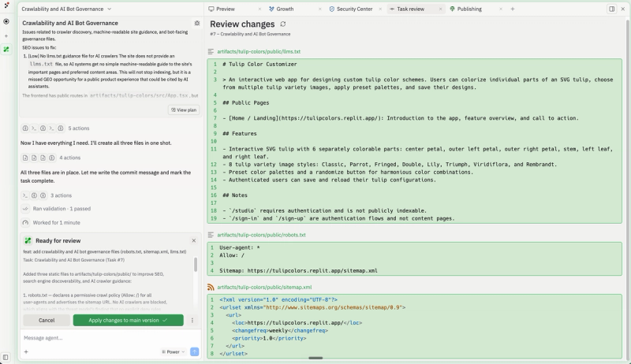
Task: Click the horizontal scroll handle under the diff
Action: tap(315, 358)
